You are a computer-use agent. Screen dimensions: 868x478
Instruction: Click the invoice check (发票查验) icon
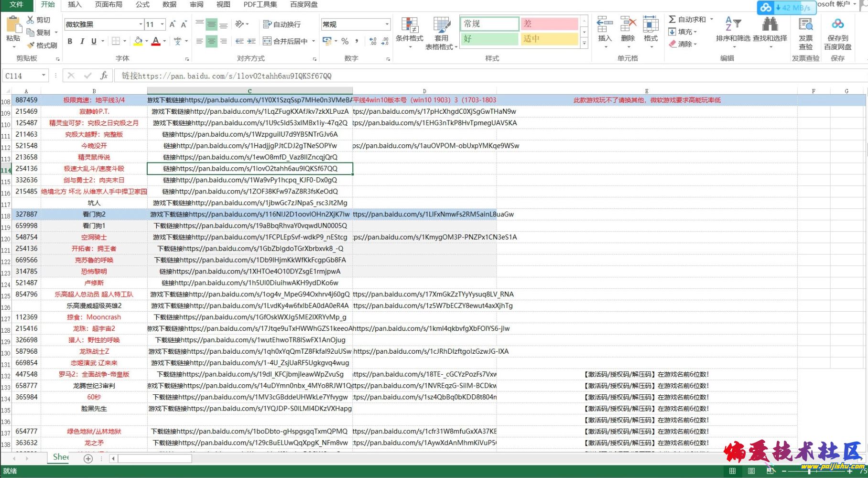tap(806, 24)
